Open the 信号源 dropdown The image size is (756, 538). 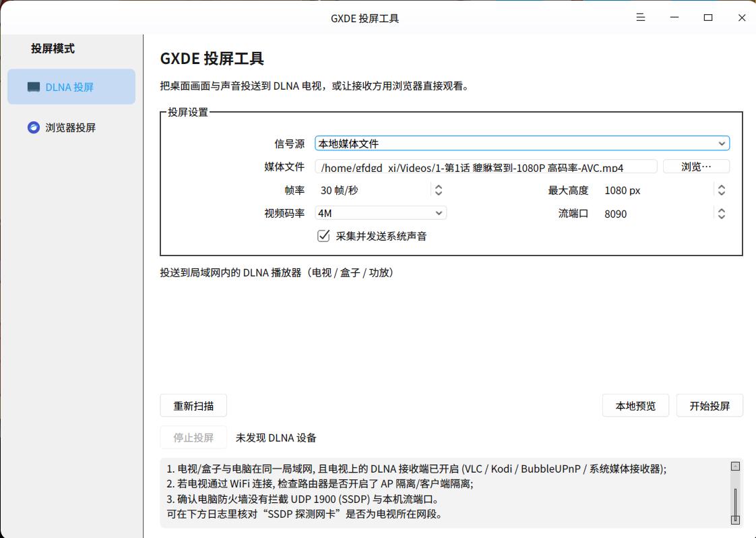pos(522,144)
